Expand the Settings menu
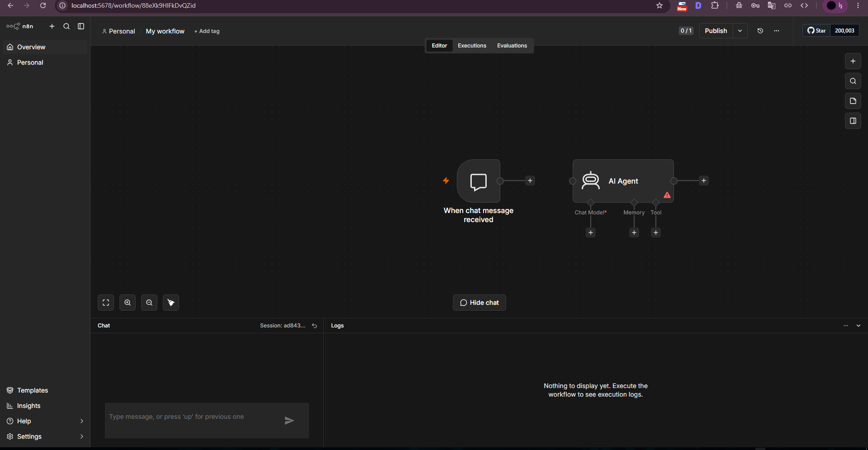The height and width of the screenshot is (450, 868). click(x=45, y=436)
